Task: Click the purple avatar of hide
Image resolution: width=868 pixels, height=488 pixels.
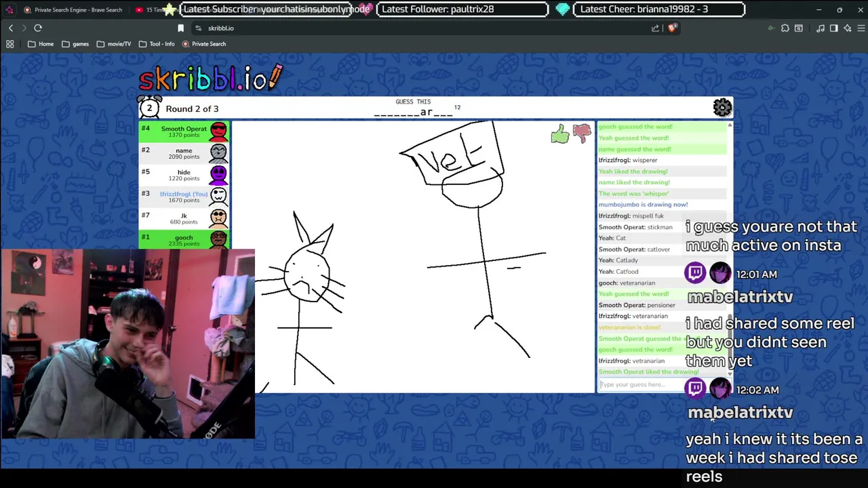Action: click(x=218, y=174)
